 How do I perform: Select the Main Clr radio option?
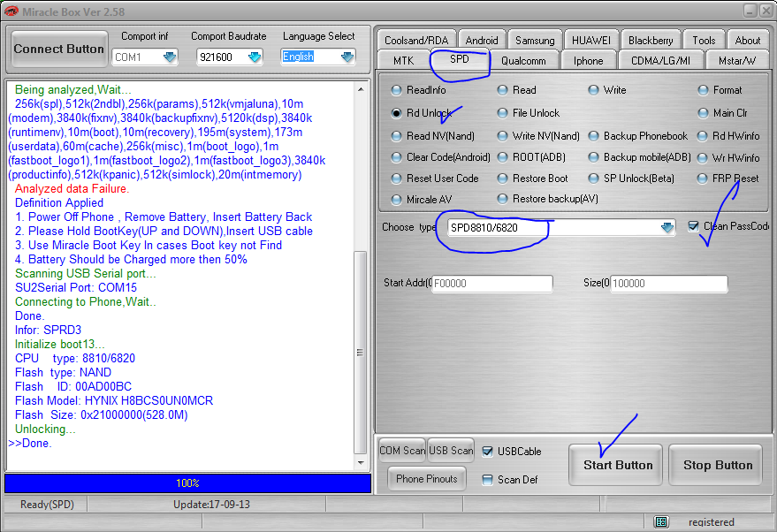[703, 113]
